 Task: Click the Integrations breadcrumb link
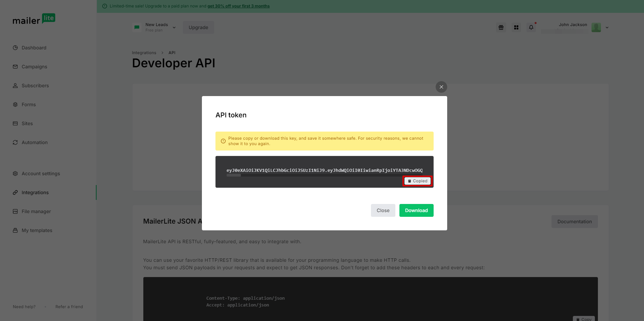point(144,53)
